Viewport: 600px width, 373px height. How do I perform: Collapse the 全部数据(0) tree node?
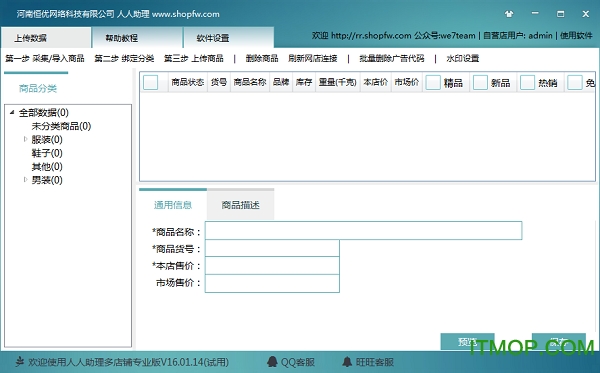12,112
